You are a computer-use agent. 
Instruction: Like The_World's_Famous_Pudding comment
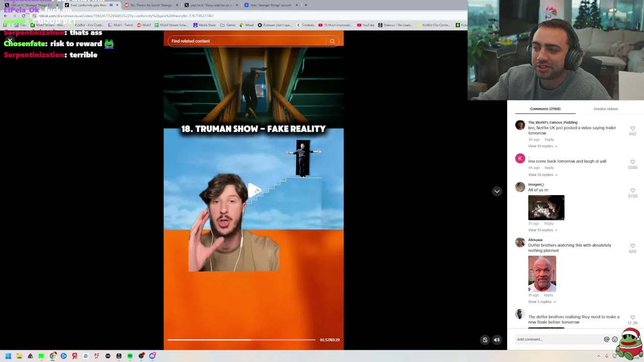[632, 129]
